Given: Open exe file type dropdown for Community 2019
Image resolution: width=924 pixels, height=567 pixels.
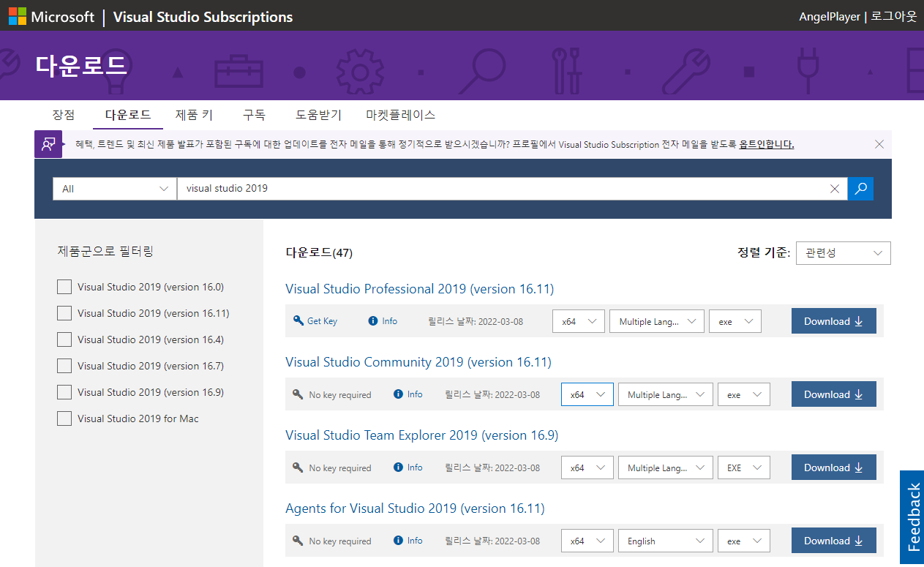Looking at the screenshot, I should tap(744, 394).
